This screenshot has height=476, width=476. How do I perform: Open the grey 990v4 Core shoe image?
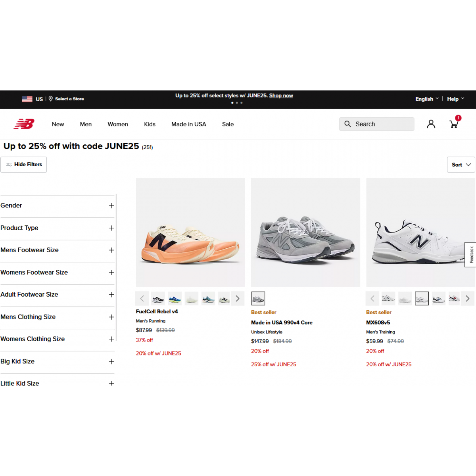coord(305,232)
